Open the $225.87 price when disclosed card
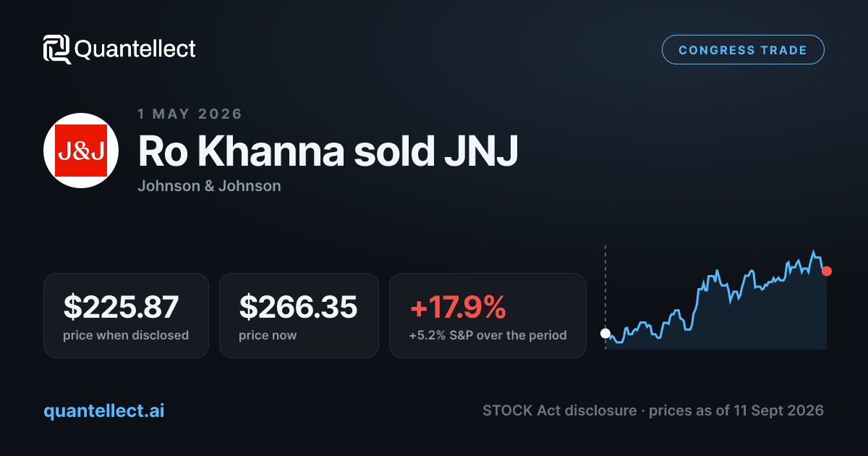This screenshot has width=868, height=456. coord(126,316)
